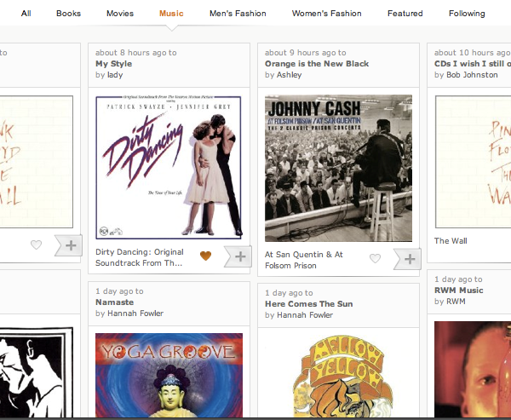Open the Yoga Groove album cover
The image size is (511, 420).
coord(169,375)
